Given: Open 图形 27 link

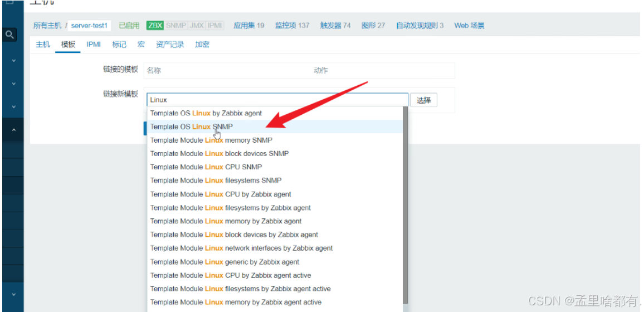Looking at the screenshot, I should coord(373,26).
